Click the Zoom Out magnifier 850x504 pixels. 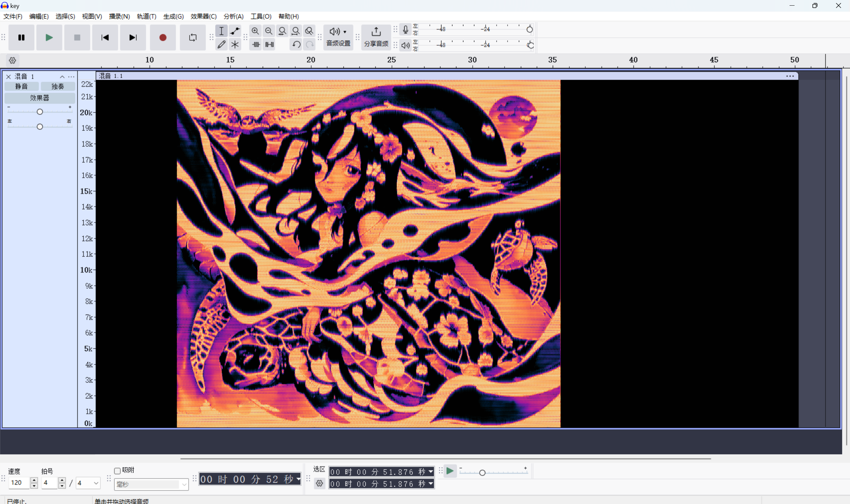click(x=269, y=31)
